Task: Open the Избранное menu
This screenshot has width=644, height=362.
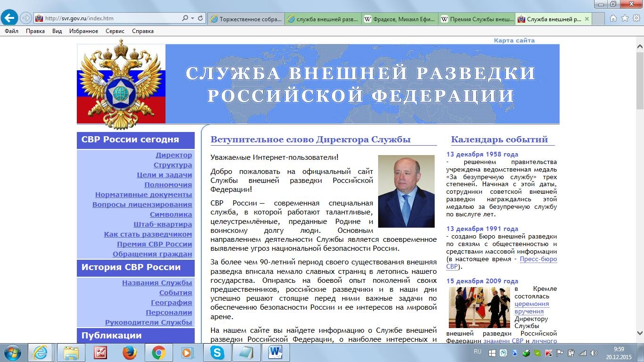Action: [83, 31]
